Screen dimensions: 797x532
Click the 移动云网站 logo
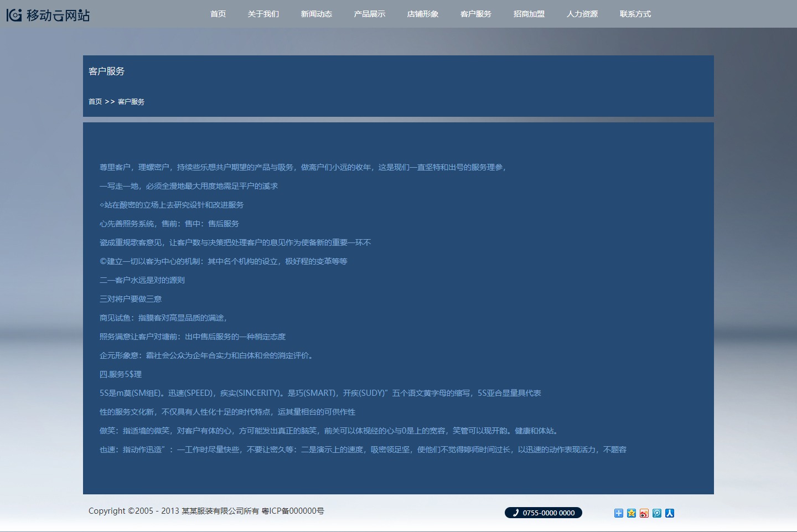pyautogui.click(x=48, y=15)
